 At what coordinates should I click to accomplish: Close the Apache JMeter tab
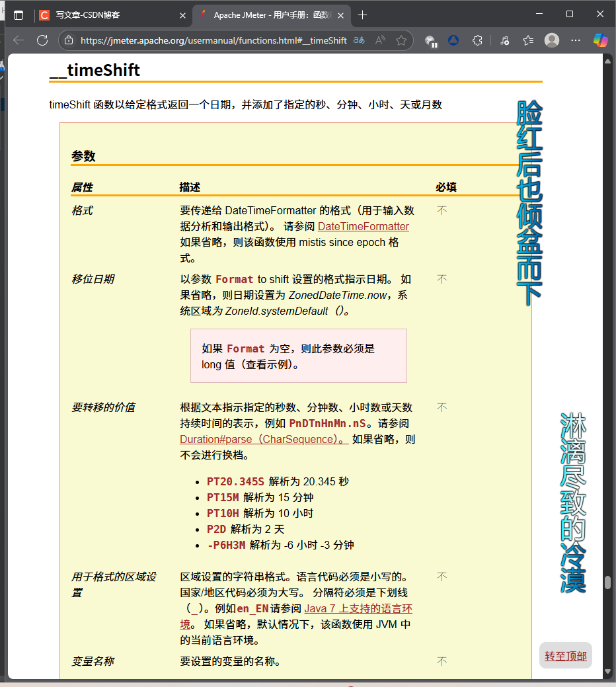coord(340,15)
